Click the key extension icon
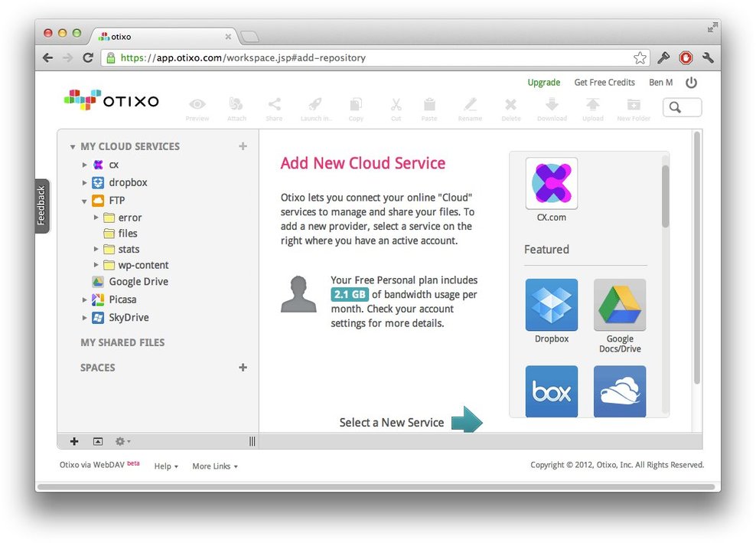Viewport: 756px width, 543px height. (663, 58)
